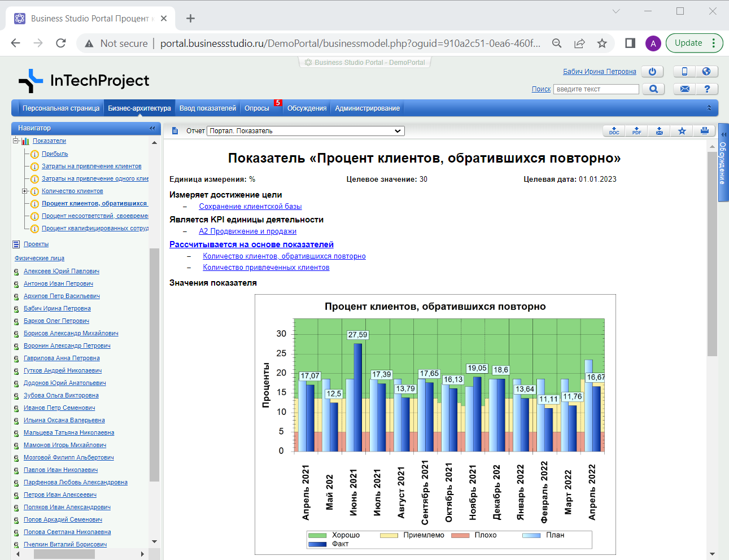Open the mobile version icon

pyautogui.click(x=684, y=72)
